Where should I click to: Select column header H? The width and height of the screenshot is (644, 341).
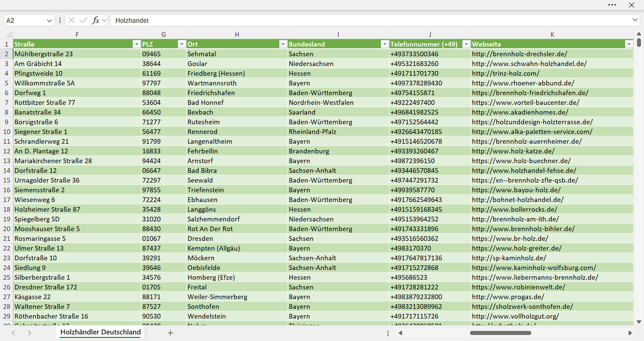point(237,35)
